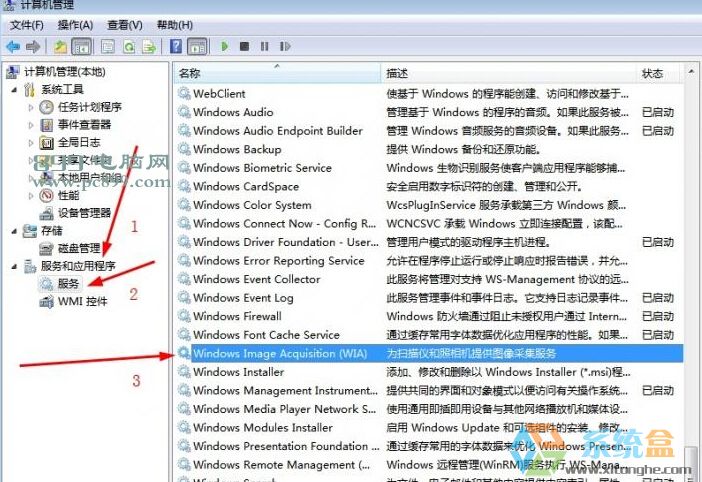Select 计算机管理(本地) root node
The height and width of the screenshot is (482, 702).
pyautogui.click(x=65, y=72)
